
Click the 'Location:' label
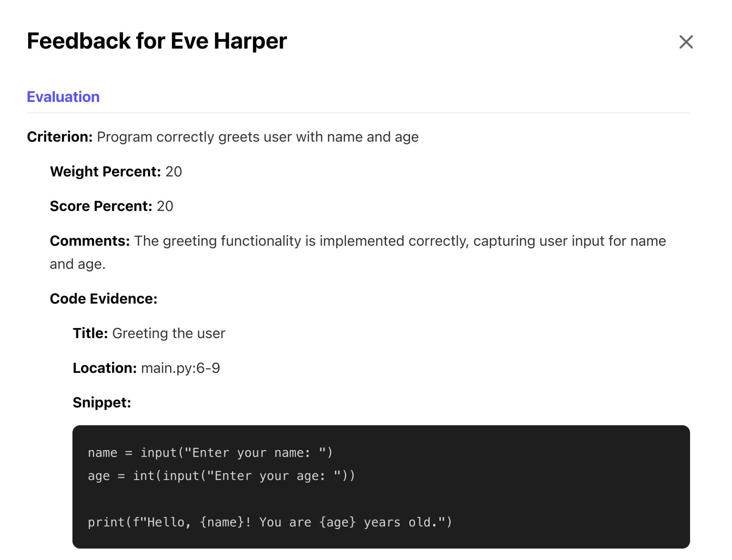point(105,368)
